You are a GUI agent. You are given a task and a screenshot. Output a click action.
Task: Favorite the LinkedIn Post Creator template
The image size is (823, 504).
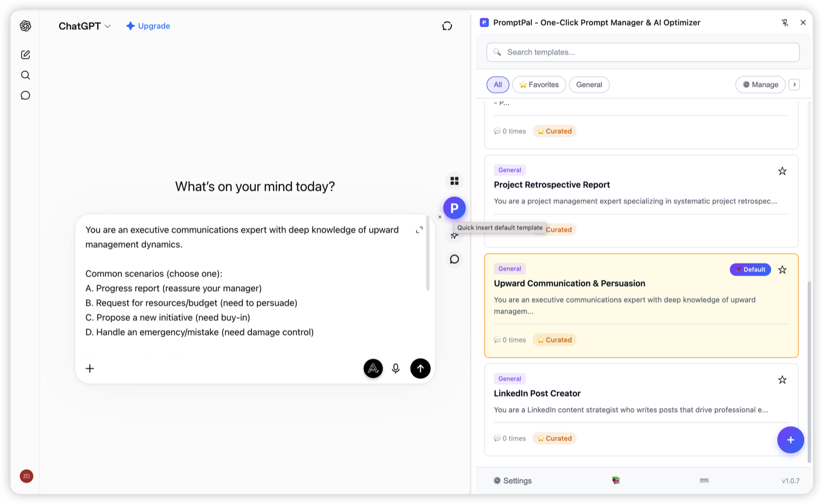(782, 380)
